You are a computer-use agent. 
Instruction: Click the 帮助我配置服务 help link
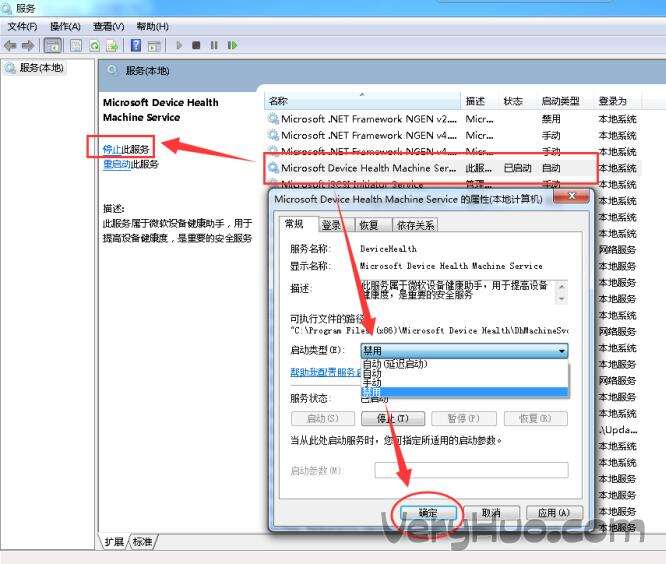(x=325, y=372)
